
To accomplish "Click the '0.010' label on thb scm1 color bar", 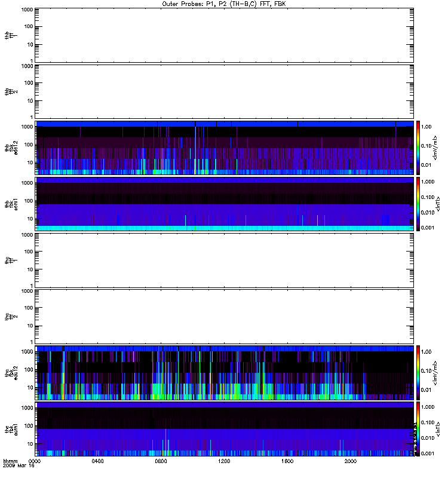I will point(428,213).
